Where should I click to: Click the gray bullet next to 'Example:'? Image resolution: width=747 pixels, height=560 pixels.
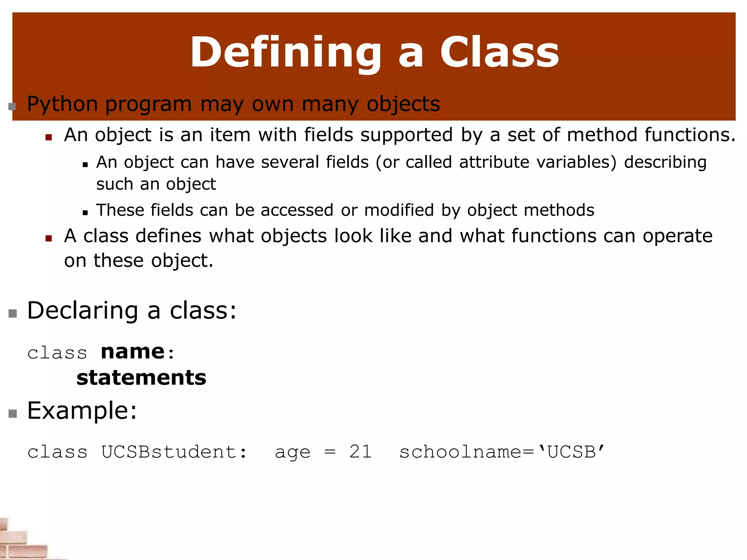pyautogui.click(x=13, y=413)
